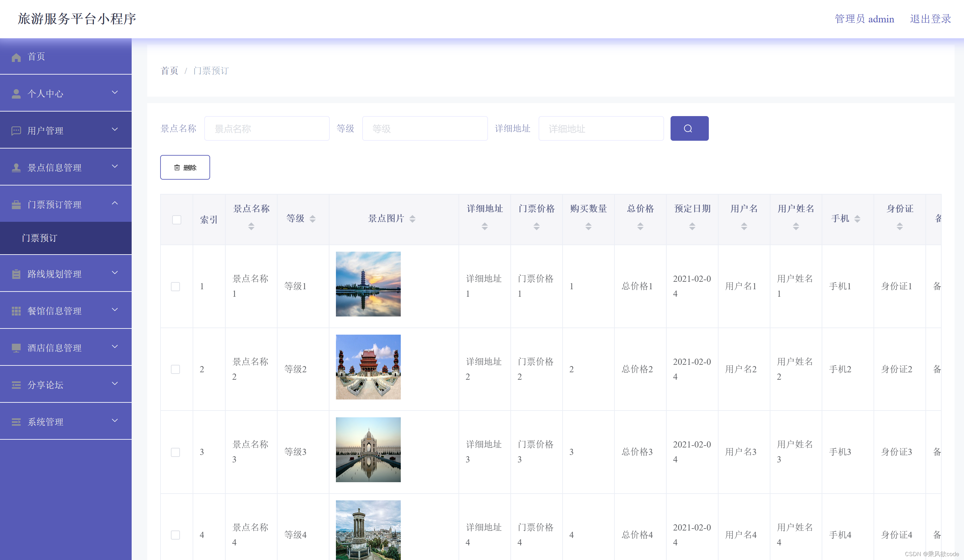Screen dimensions: 964x560
Task: Expand the 系统管理 chevron
Action: tap(114, 420)
